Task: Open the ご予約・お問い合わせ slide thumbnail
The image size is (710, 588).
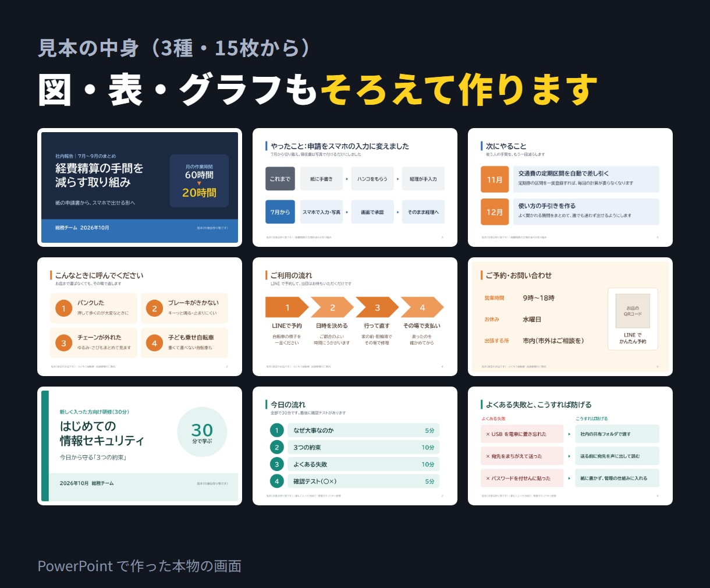Action: (570, 317)
